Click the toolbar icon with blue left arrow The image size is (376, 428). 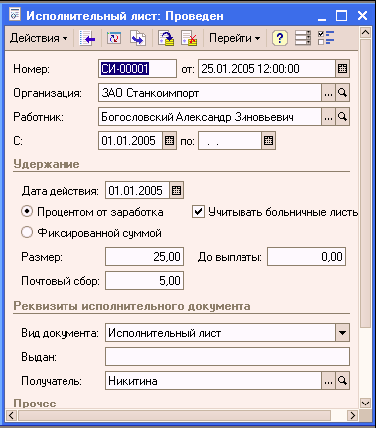point(87,38)
